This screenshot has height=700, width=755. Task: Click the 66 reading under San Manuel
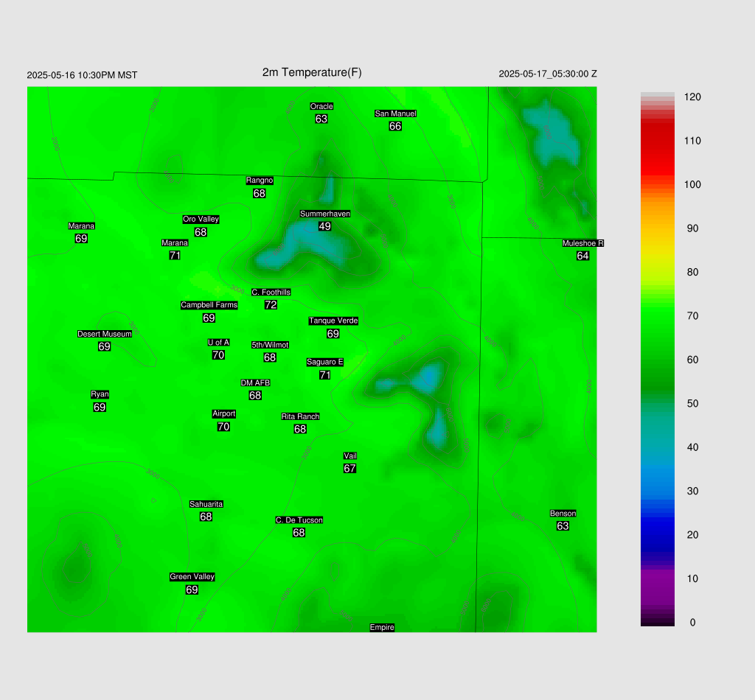[395, 126]
